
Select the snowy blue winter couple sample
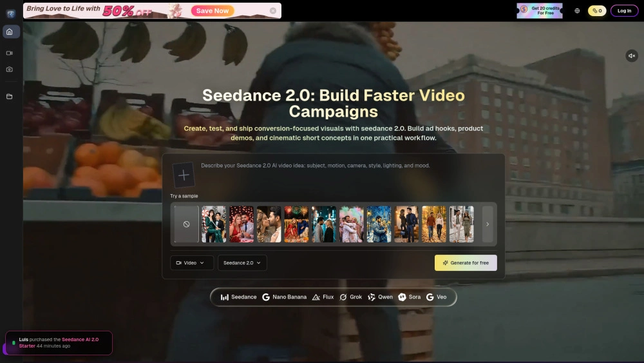coord(379,224)
